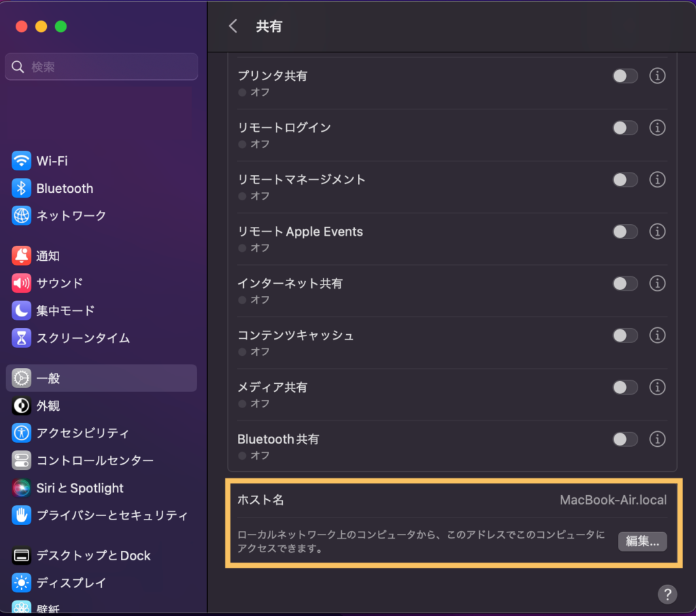Toggle リモートマネージメント on
This screenshot has width=696, height=616.
pos(625,179)
